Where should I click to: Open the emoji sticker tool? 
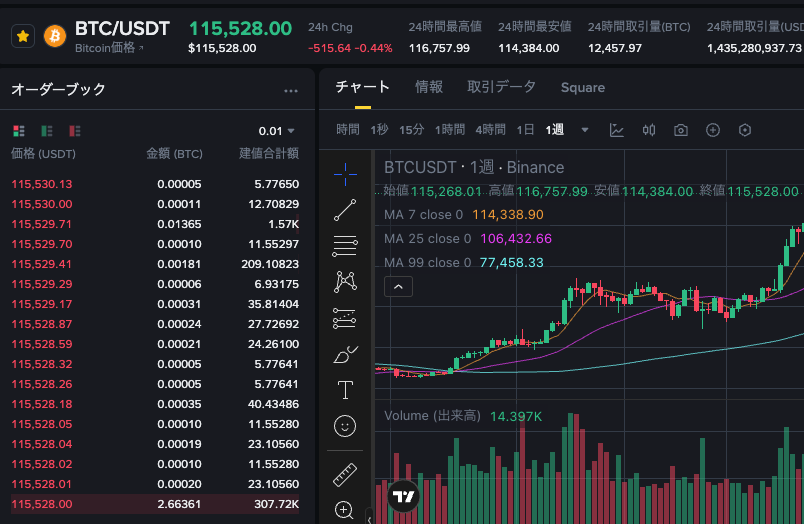click(x=345, y=426)
